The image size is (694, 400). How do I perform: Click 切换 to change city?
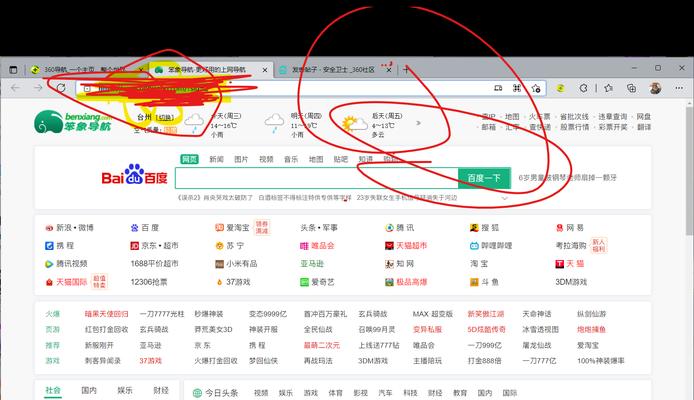(x=165, y=118)
